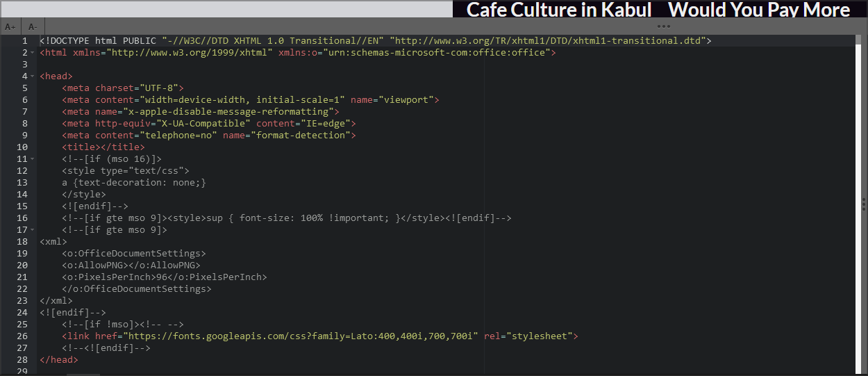The height and width of the screenshot is (376, 868).
Task: Increase editor font size with A+
Action: [10, 27]
